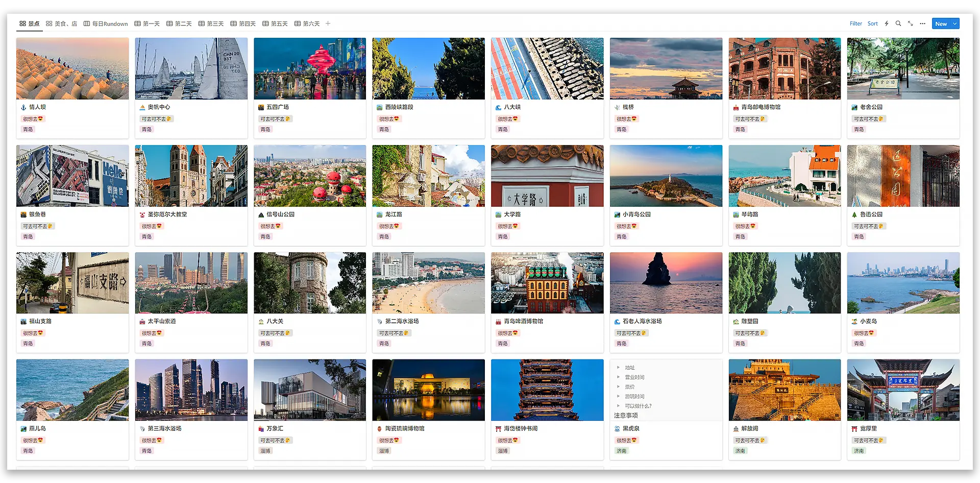Click the sailboat icon beside 奥帆中心
The image size is (980, 483).
pyautogui.click(x=142, y=107)
